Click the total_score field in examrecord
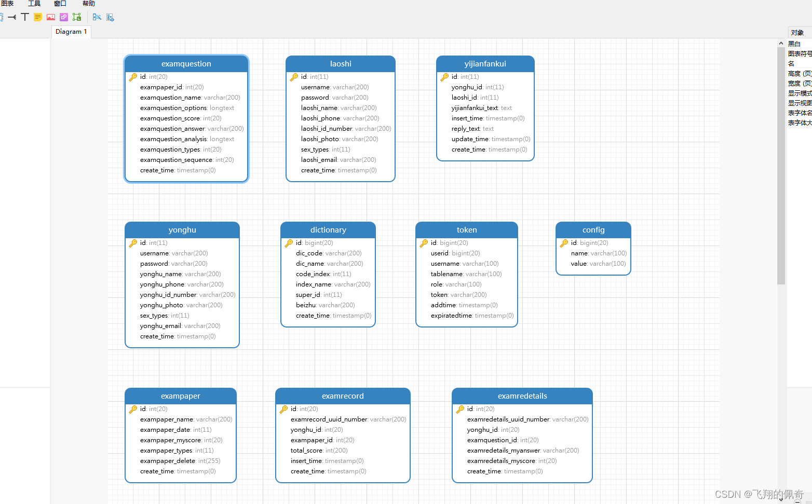This screenshot has width=812, height=504. coord(319,451)
